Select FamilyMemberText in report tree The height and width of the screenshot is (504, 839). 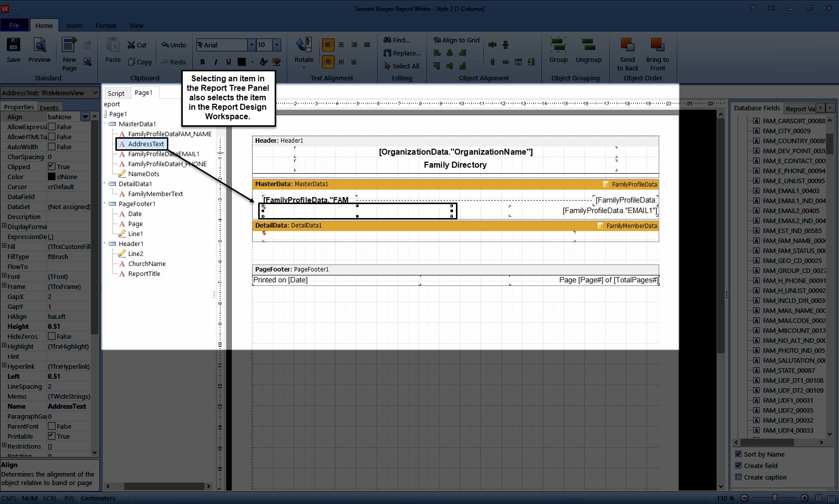pyautogui.click(x=155, y=194)
